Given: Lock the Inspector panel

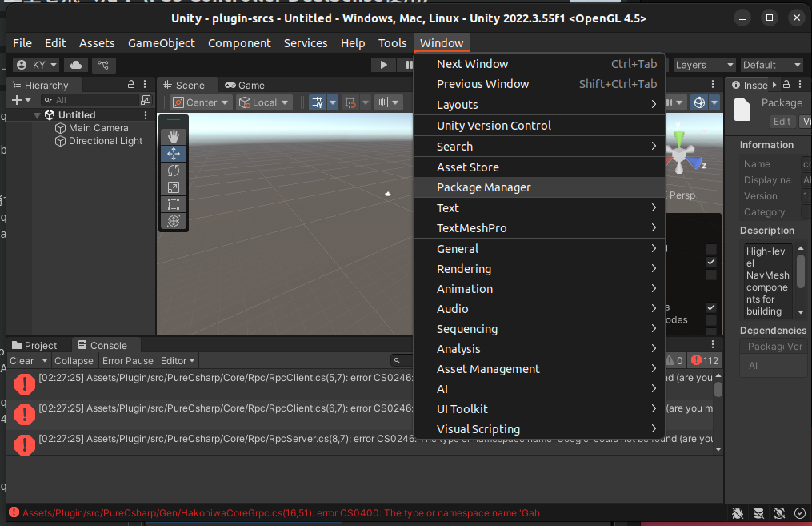Looking at the screenshot, I should click(x=786, y=85).
